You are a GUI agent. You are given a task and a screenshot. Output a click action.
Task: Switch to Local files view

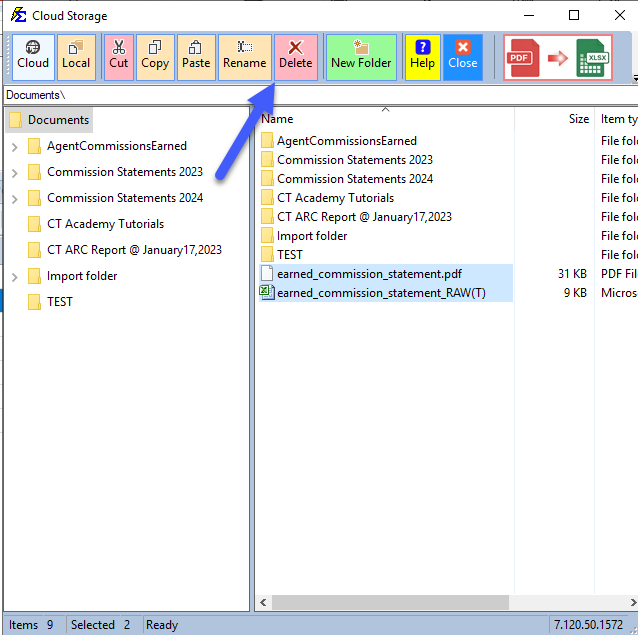76,57
